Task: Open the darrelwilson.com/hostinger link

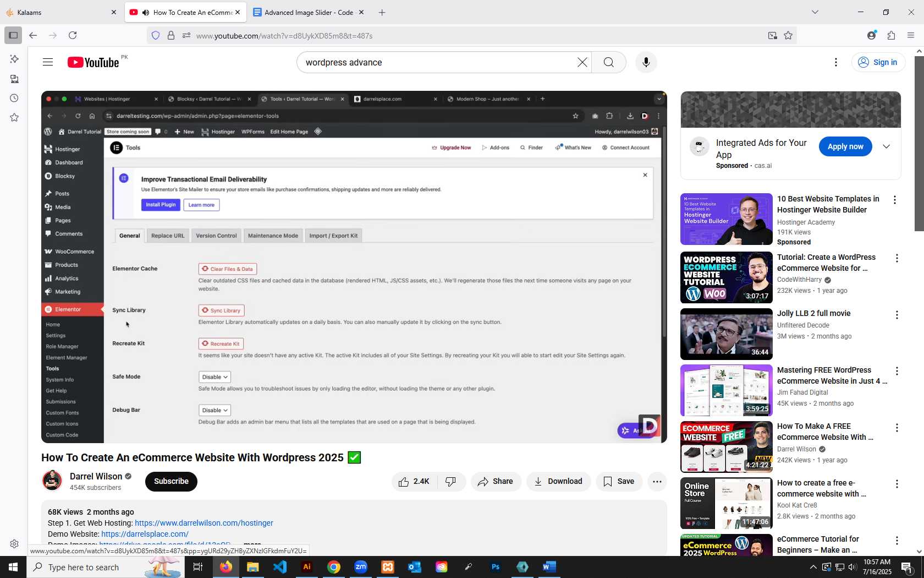Action: [x=204, y=523]
